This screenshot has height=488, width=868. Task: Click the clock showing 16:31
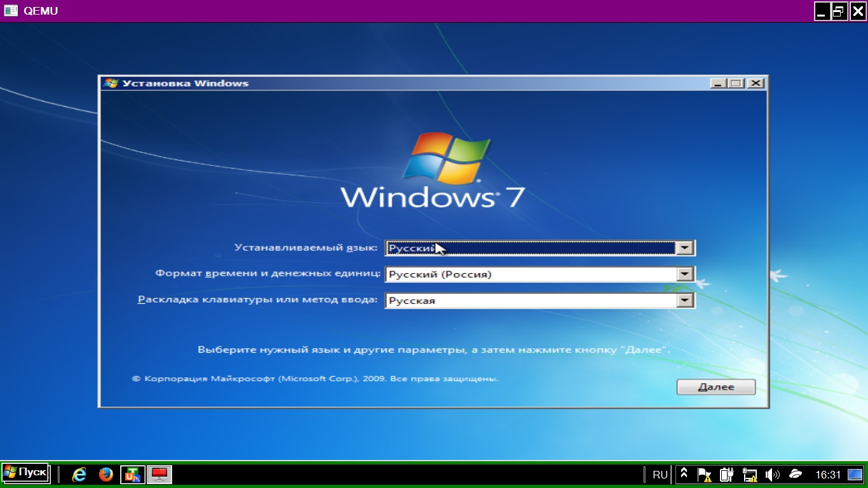[828, 475]
